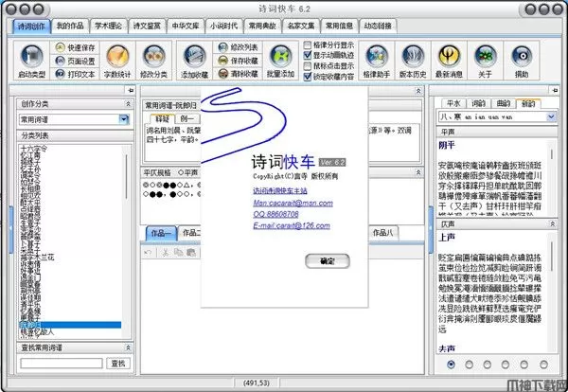The width and height of the screenshot is (568, 392).
Task: Collapse the 仄声 section
Action: (x=553, y=223)
